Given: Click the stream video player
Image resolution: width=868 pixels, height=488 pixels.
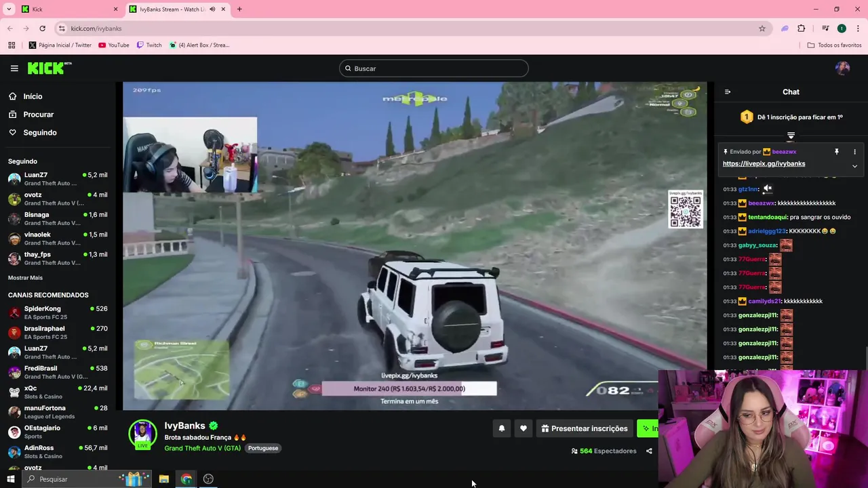Looking at the screenshot, I should pyautogui.click(x=414, y=246).
